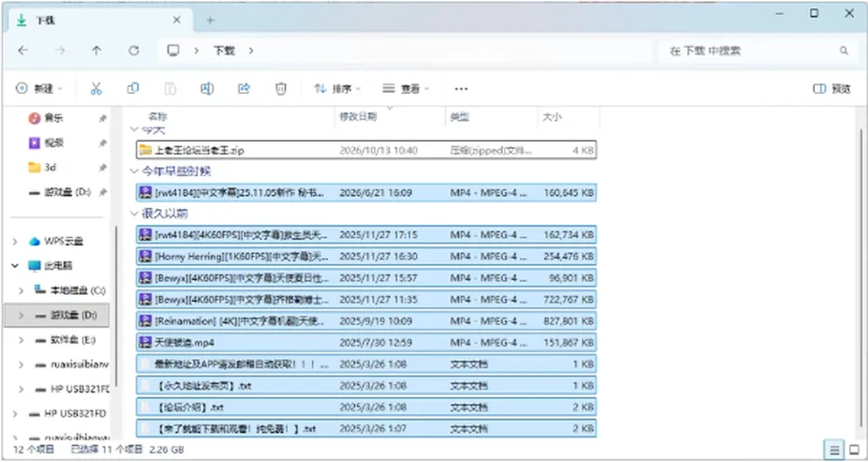Select the file modified 2026/6/21 16:09
The width and height of the screenshot is (868, 462).
pos(366,193)
